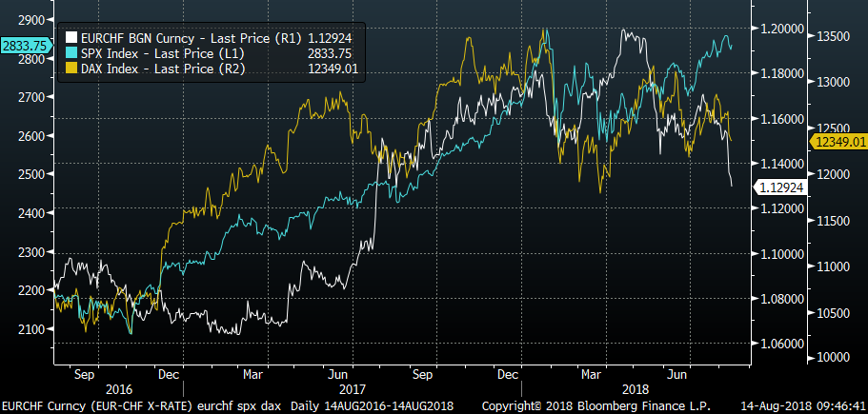Click the 11000 label on the DAX axis

point(833,267)
